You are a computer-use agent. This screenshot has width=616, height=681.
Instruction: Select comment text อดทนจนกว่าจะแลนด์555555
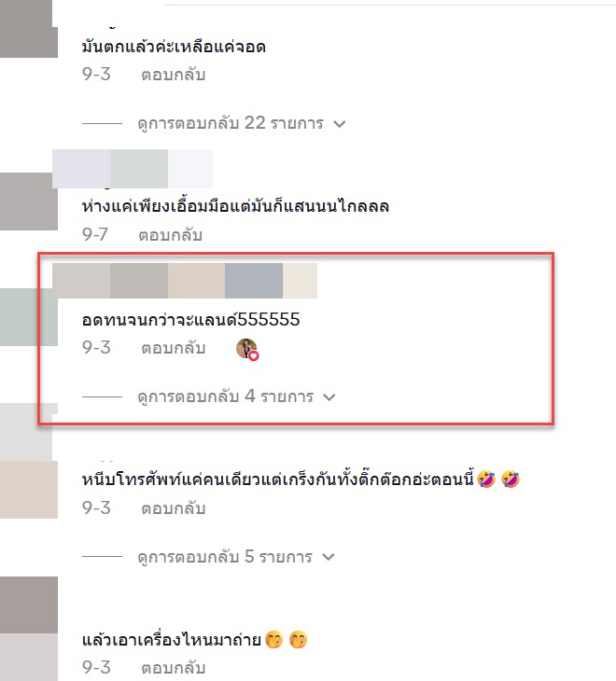(190, 320)
